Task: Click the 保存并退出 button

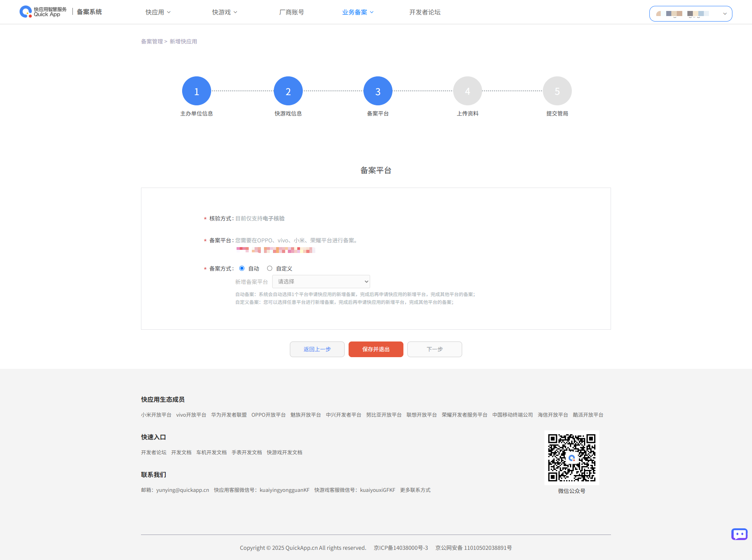Action: [376, 349]
